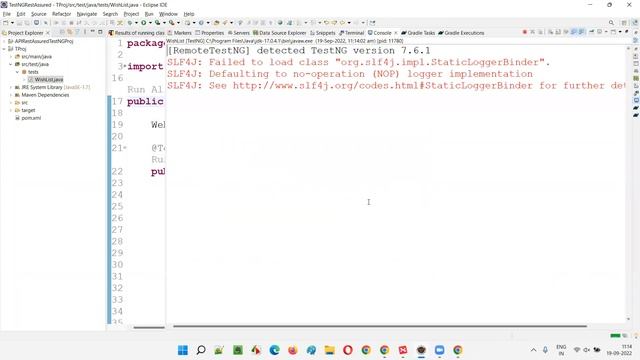Screen dimensions: 640x360
Task: Click the import statement on line 3
Action: coord(145,67)
